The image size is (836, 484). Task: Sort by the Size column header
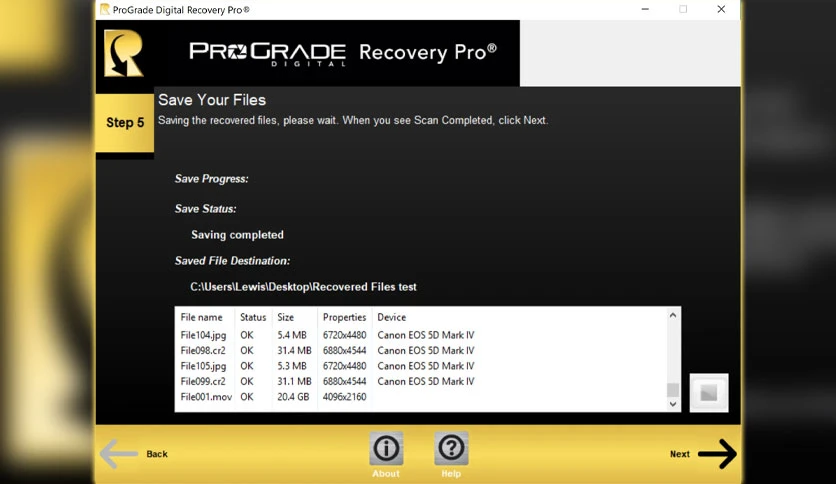285,317
